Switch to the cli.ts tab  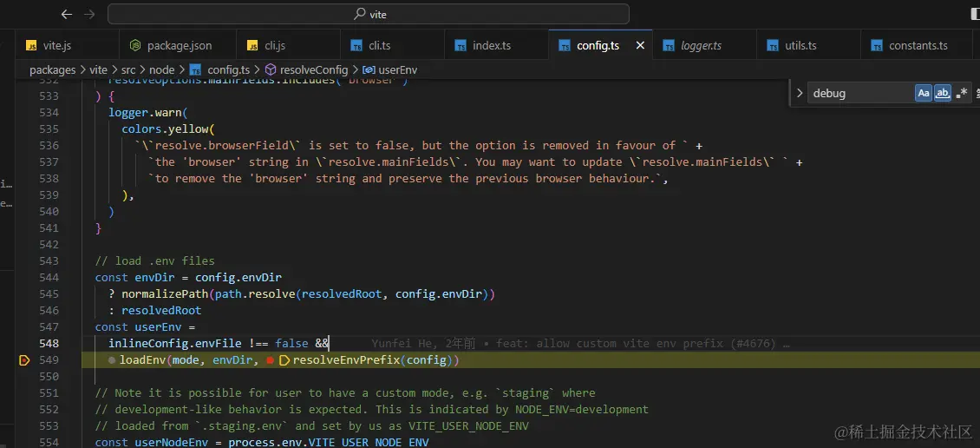[391, 46]
